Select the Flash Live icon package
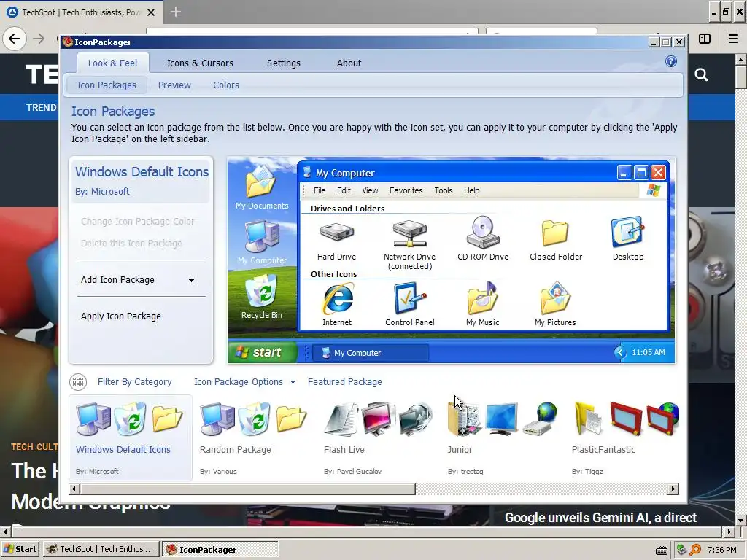This screenshot has height=560, width=747. pos(377,437)
